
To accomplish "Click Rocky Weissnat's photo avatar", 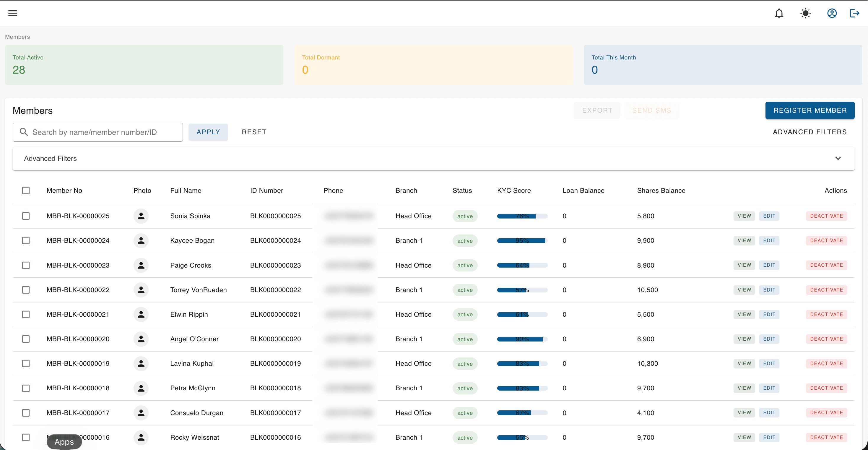I will (x=141, y=438).
